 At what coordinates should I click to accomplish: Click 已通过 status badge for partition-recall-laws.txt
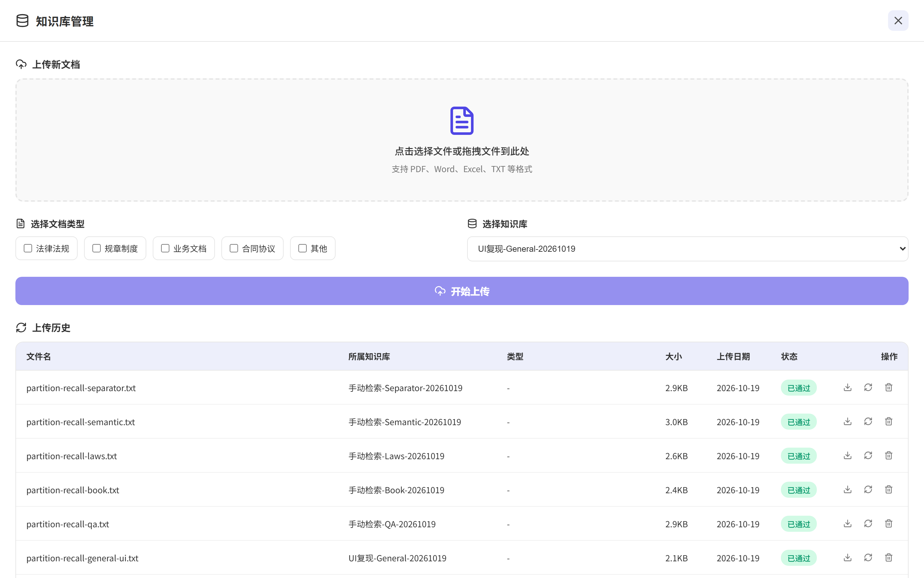point(799,456)
